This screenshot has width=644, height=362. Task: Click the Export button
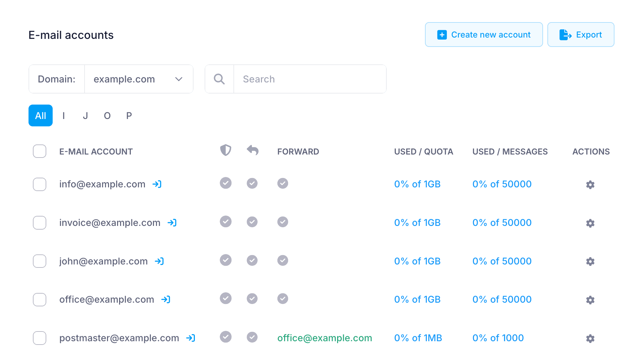click(581, 35)
